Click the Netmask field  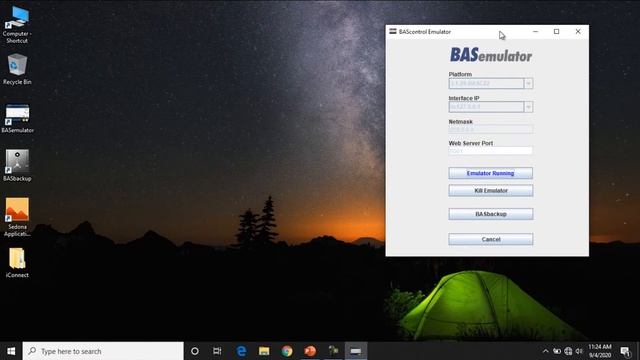pos(491,129)
